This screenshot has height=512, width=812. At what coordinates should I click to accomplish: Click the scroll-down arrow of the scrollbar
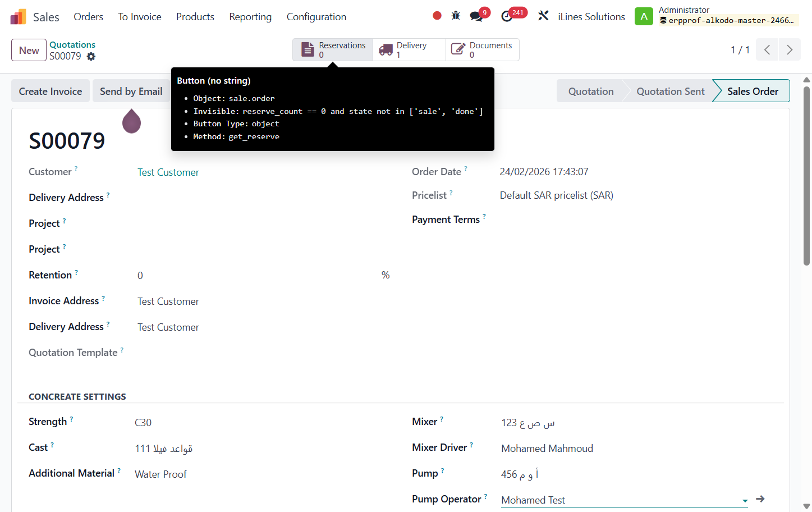pos(807,506)
